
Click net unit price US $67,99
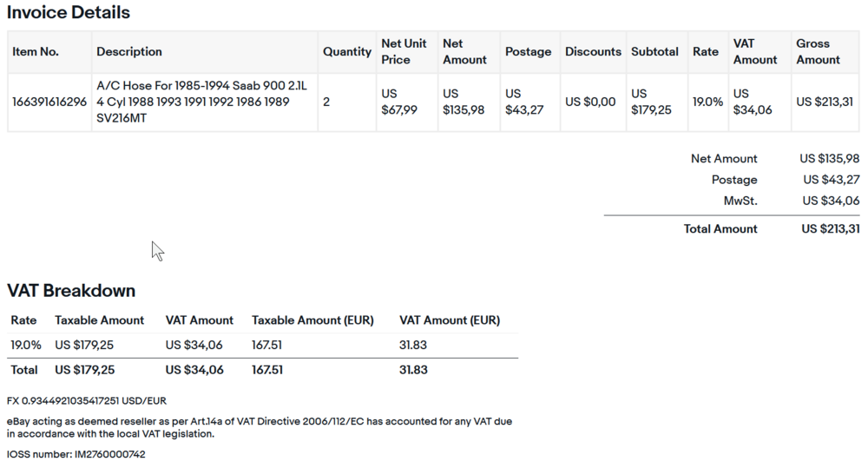[x=399, y=102]
